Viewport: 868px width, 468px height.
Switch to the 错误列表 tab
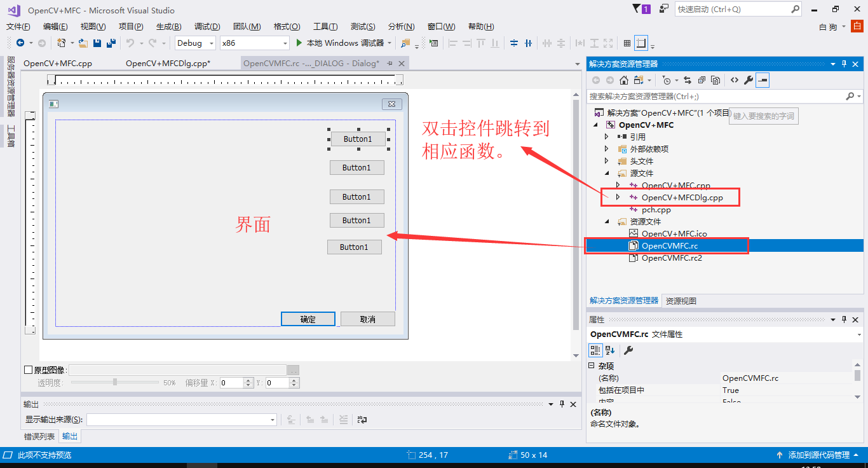pyautogui.click(x=39, y=436)
